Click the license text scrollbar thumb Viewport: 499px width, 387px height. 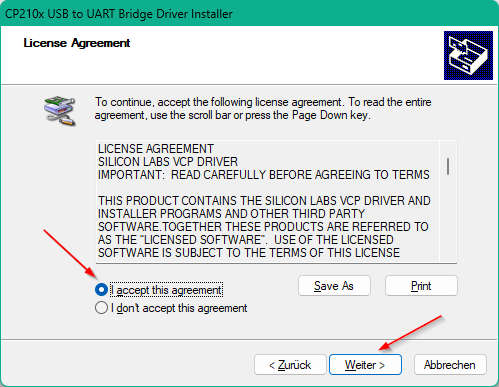tap(448, 166)
